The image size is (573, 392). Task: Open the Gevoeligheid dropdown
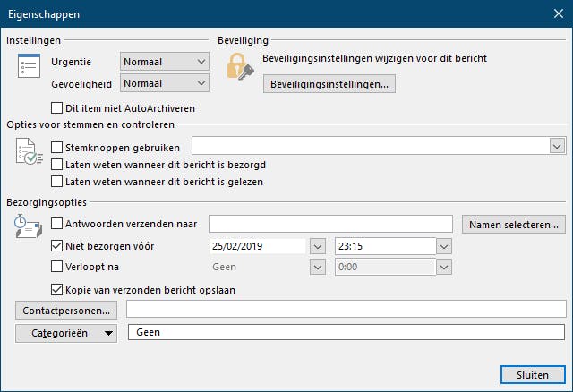[165, 83]
